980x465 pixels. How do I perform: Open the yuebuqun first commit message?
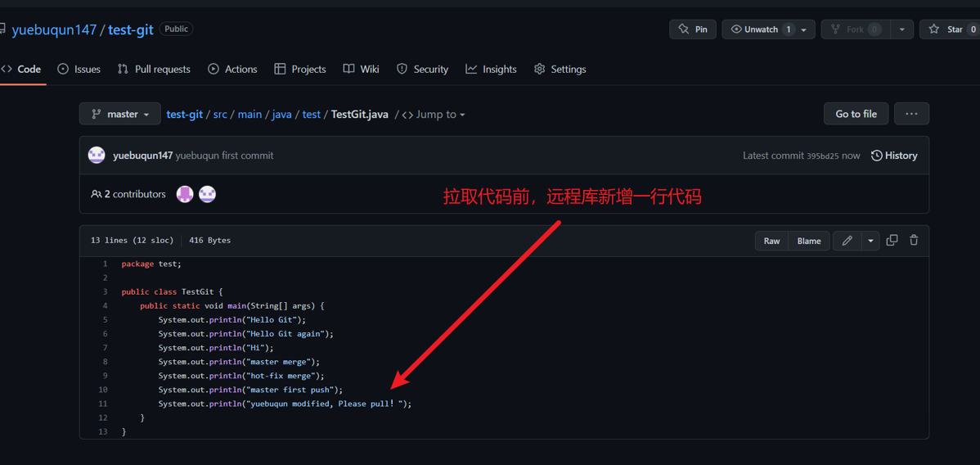(x=224, y=156)
